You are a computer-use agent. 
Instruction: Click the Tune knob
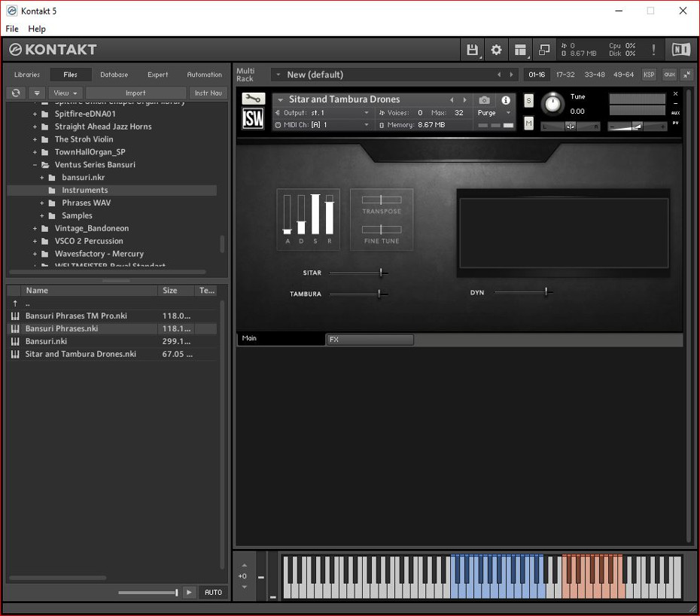(x=552, y=104)
